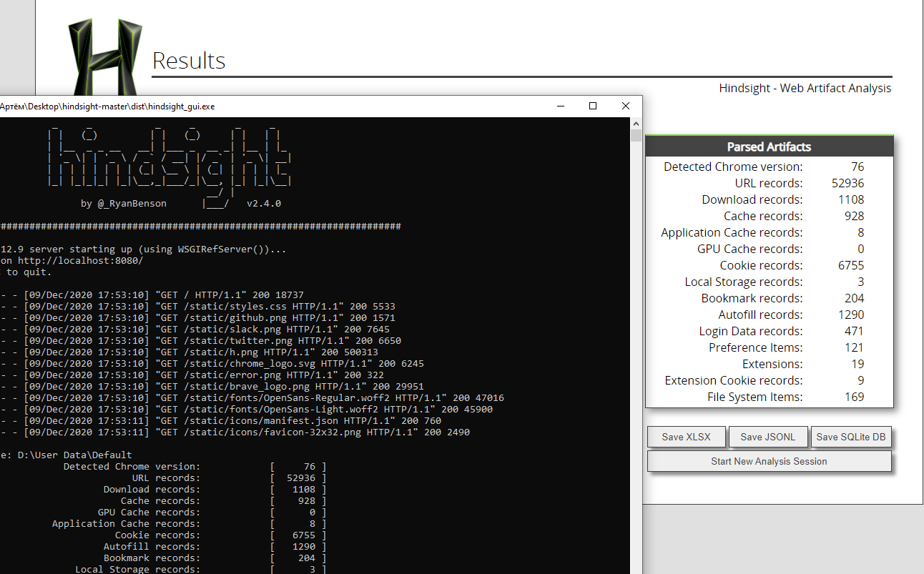Click 'Local Storage records:' label in panel
This screenshot has width=924, height=574.
click(744, 282)
